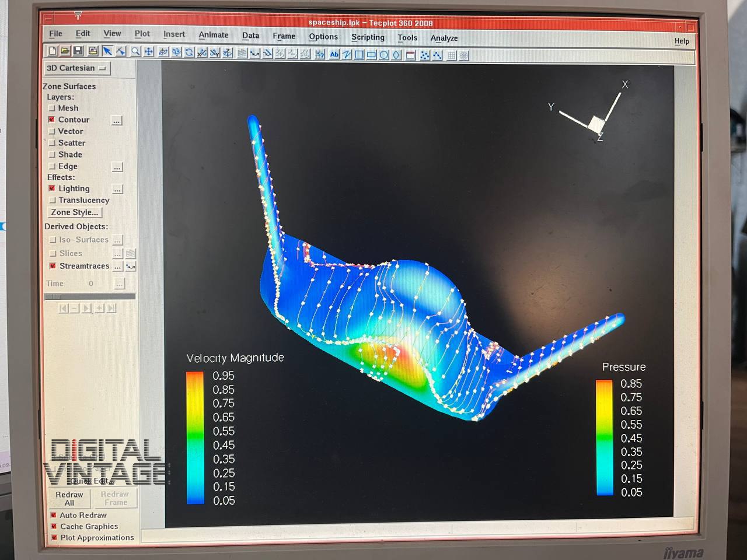Click the streamtrace placement icon beside Streamtraces
Viewport: 747px width, 560px height.
coord(131,267)
